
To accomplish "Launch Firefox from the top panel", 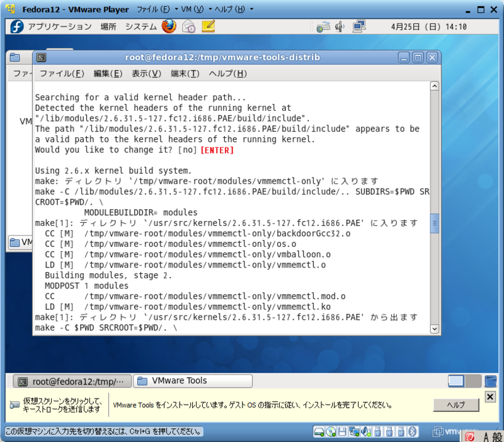I will coord(168,27).
